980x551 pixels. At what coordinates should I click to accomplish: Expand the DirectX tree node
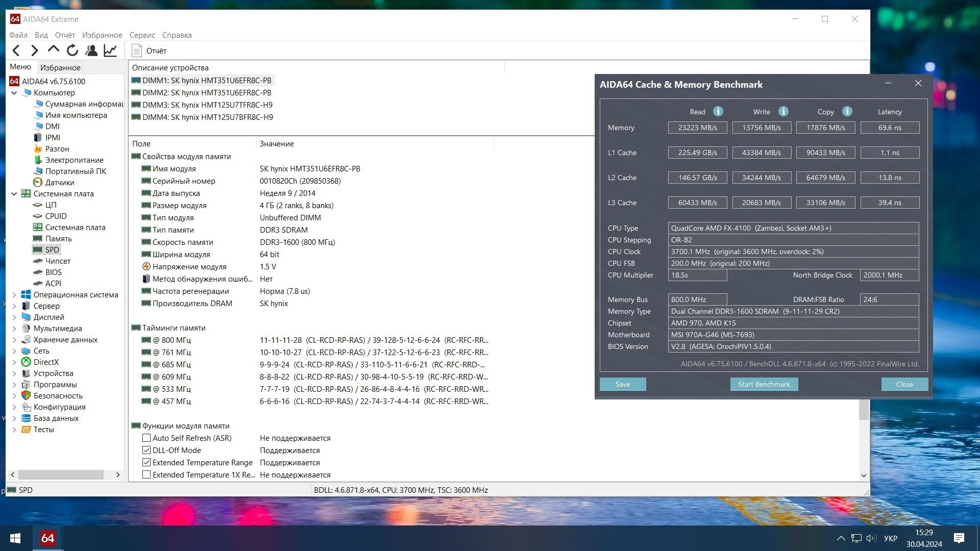click(x=14, y=362)
